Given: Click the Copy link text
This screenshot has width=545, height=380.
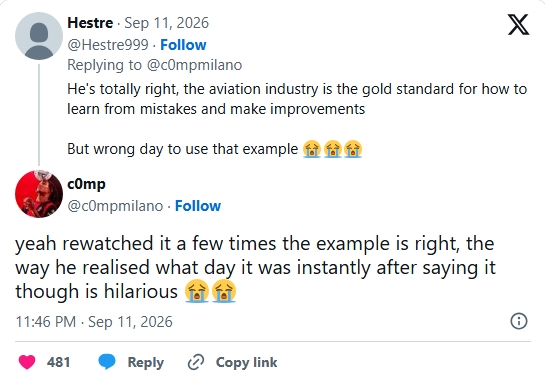Looking at the screenshot, I should (246, 362).
